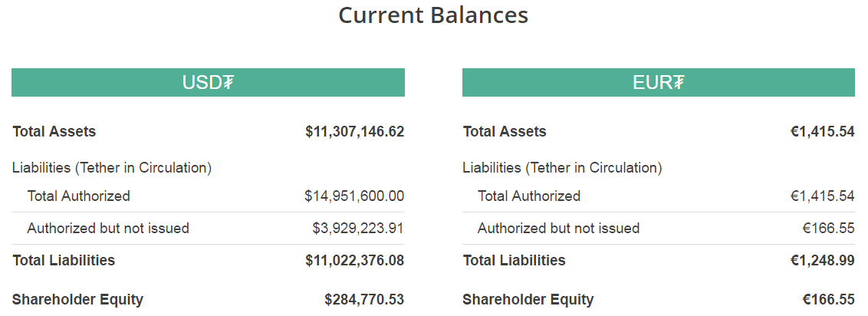Click USD Liabilities (Tether in Circulation) label
The height and width of the screenshot is (316, 868).
112,167
